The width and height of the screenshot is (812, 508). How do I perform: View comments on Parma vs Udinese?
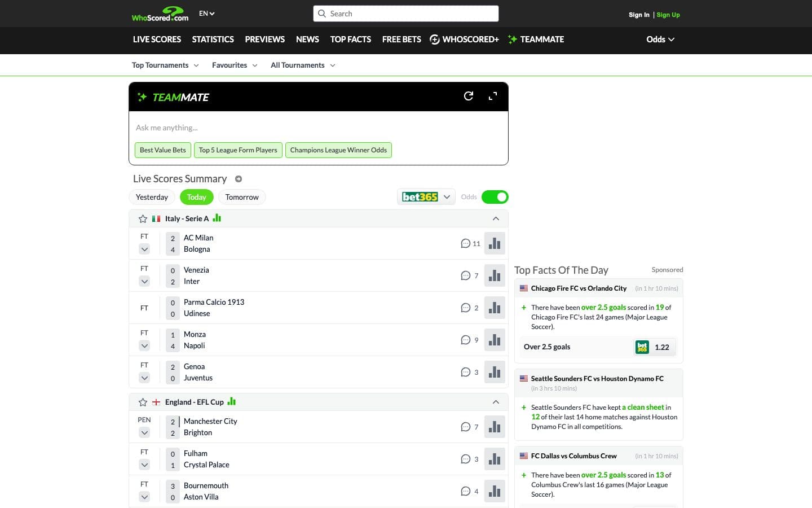click(x=470, y=308)
